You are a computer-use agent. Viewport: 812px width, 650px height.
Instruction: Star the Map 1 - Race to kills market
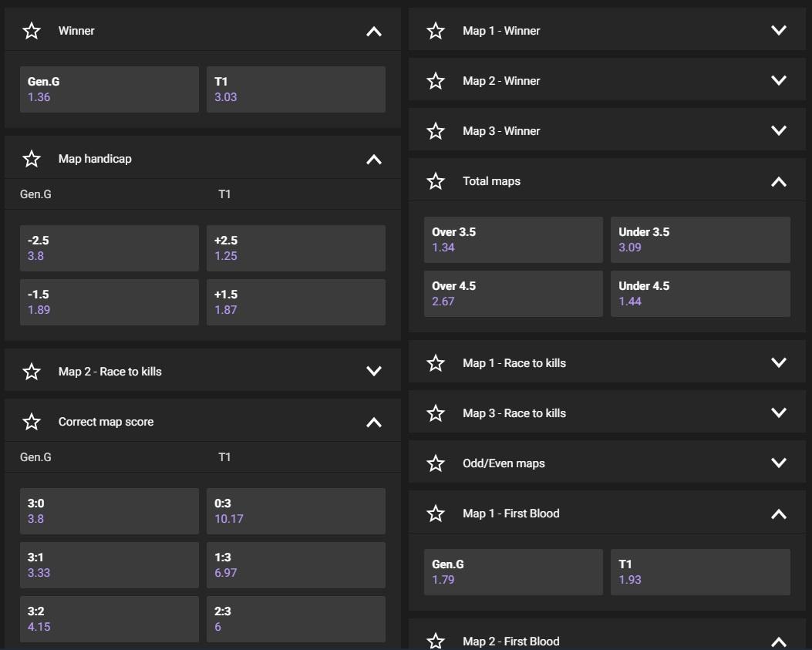pyautogui.click(x=436, y=363)
